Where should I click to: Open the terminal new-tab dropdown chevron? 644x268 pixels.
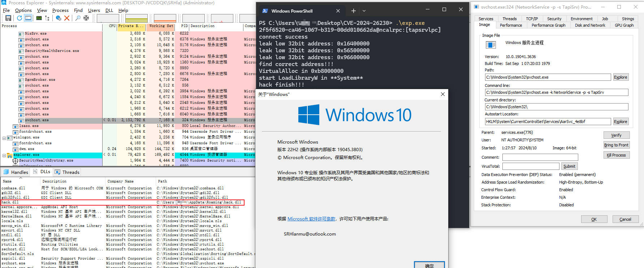(364, 11)
